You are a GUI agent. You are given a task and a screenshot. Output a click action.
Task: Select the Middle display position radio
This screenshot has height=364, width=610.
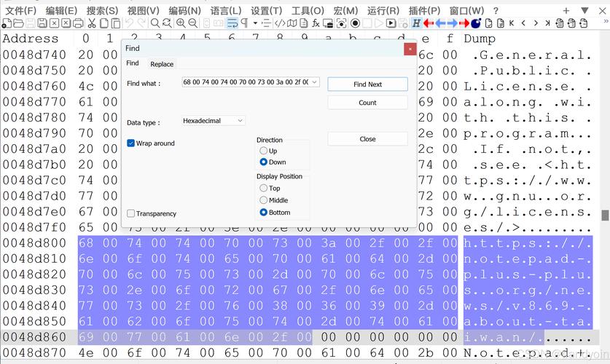point(263,200)
